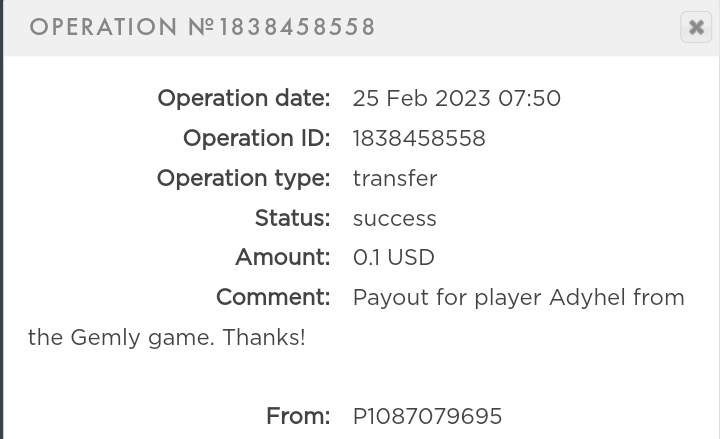Click the success status value
This screenshot has width=720, height=439.
click(x=395, y=218)
